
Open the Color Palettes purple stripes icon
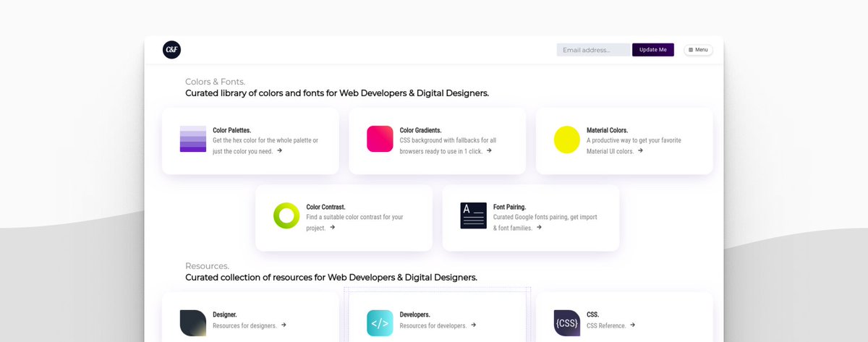coord(193,139)
